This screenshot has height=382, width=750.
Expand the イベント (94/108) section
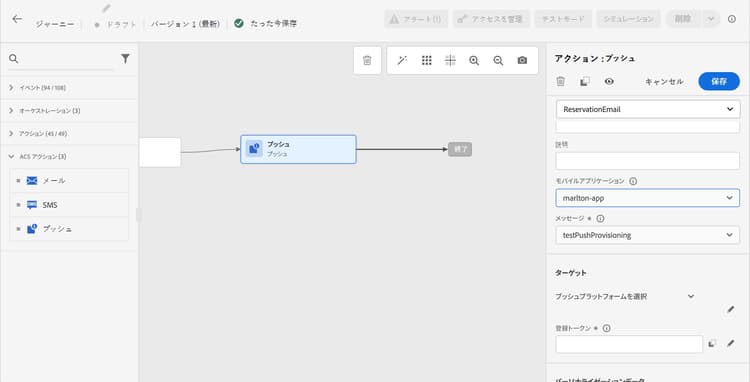point(69,87)
